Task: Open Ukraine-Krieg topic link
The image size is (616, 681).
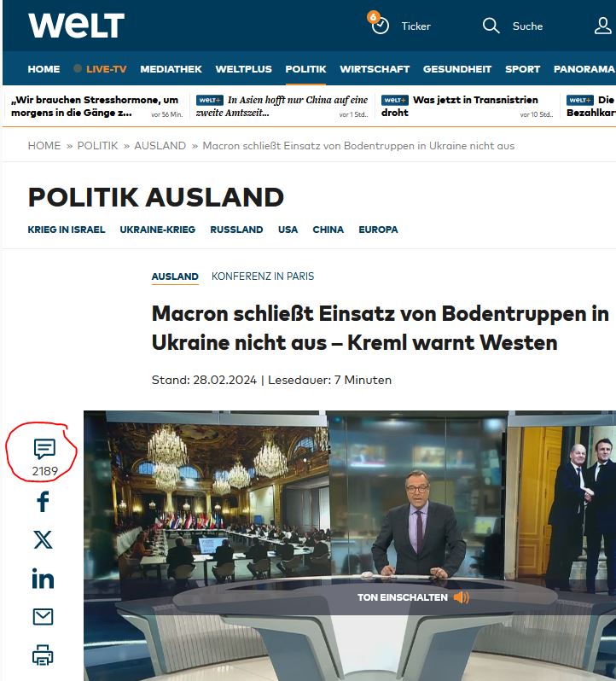Action: (157, 230)
